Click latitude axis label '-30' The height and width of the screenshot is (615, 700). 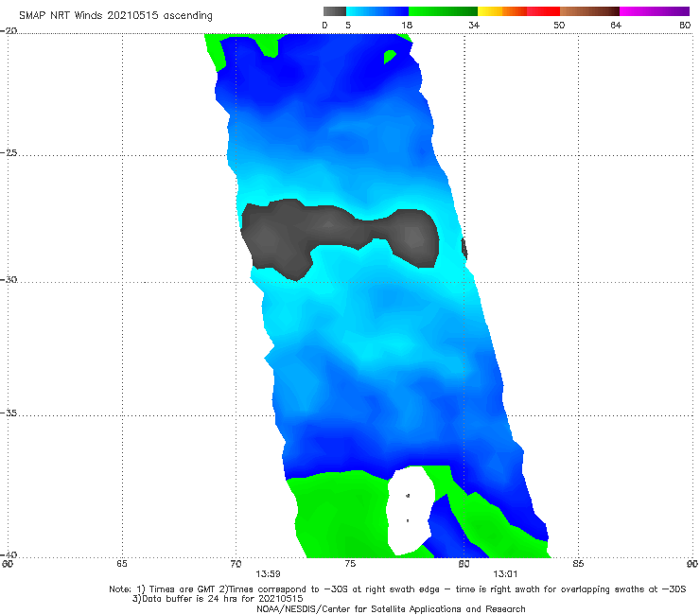pos(9,279)
